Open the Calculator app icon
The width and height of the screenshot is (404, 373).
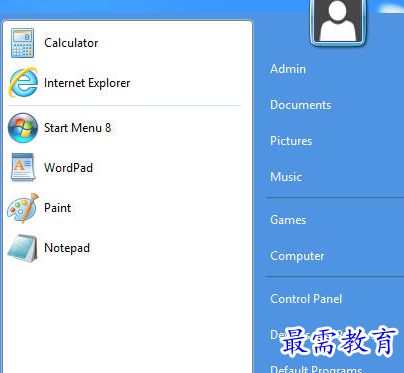(22, 43)
